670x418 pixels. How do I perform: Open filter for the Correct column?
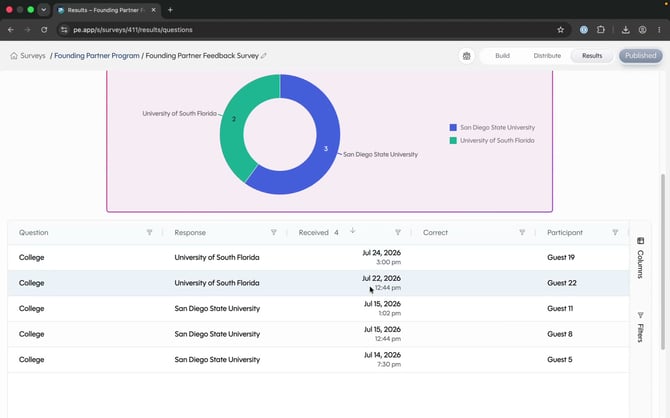522,232
